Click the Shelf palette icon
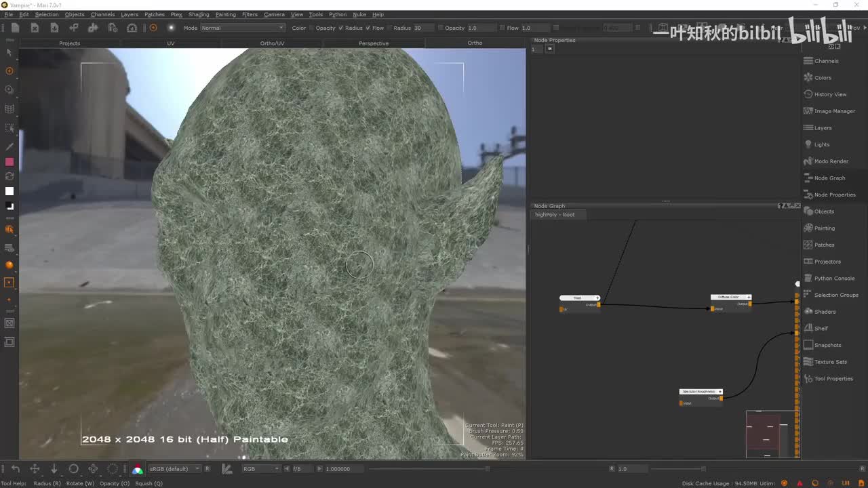 coord(808,328)
